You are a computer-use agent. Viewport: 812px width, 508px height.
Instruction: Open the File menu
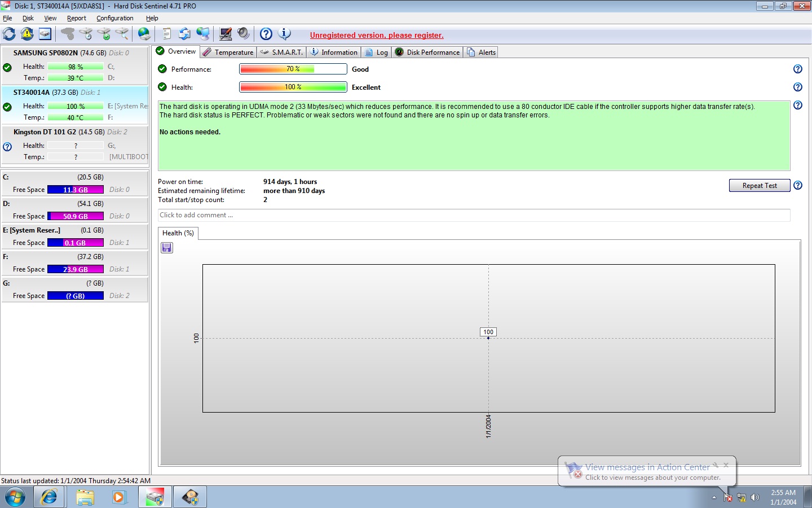point(7,18)
